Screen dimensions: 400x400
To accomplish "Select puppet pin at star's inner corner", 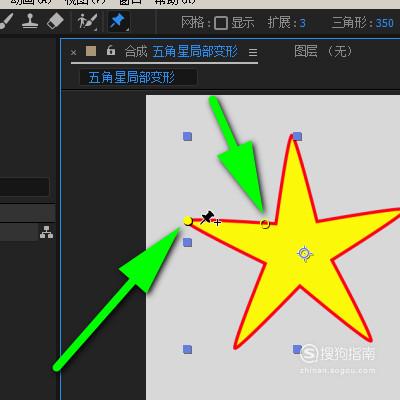I will pos(265,224).
